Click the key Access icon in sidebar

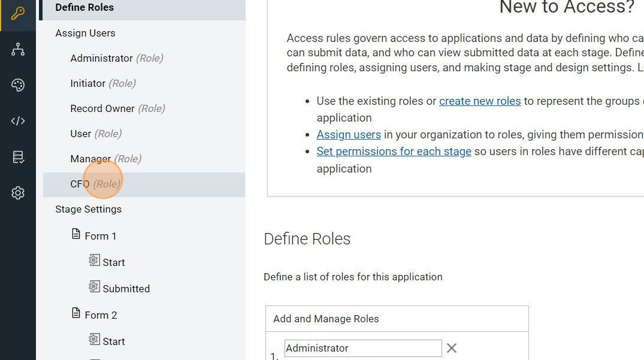(x=18, y=14)
